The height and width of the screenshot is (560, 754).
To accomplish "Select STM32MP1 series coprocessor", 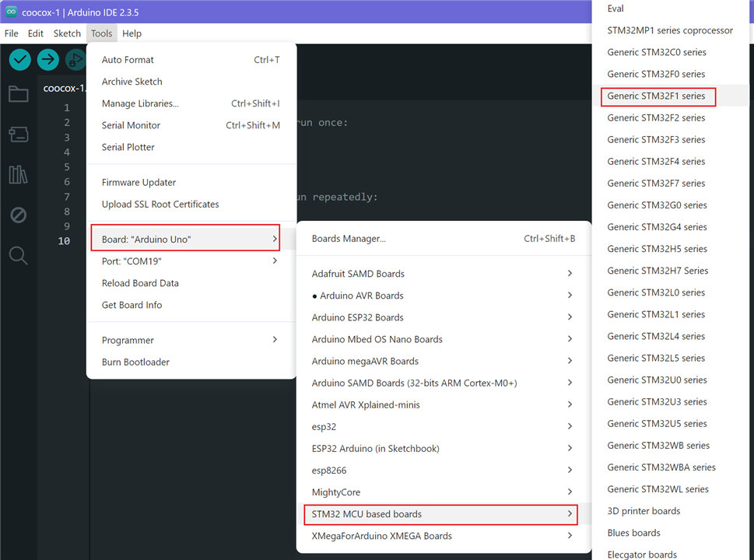I will tap(671, 30).
